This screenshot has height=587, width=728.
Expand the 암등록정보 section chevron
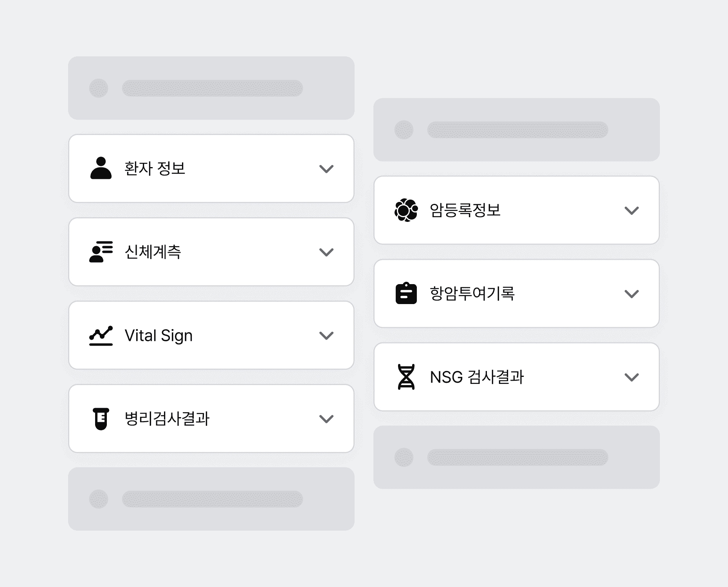pos(632,211)
